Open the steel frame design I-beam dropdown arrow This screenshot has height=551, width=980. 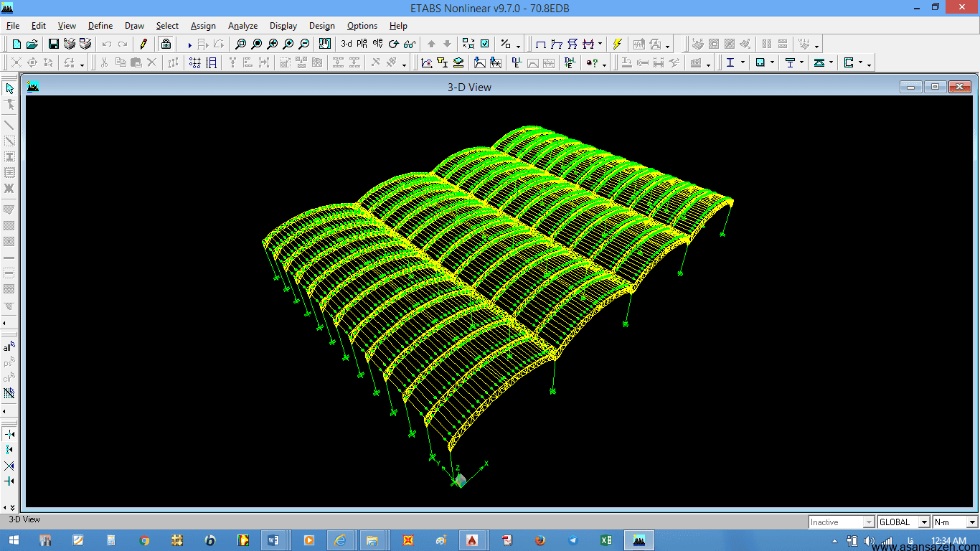pyautogui.click(x=743, y=63)
